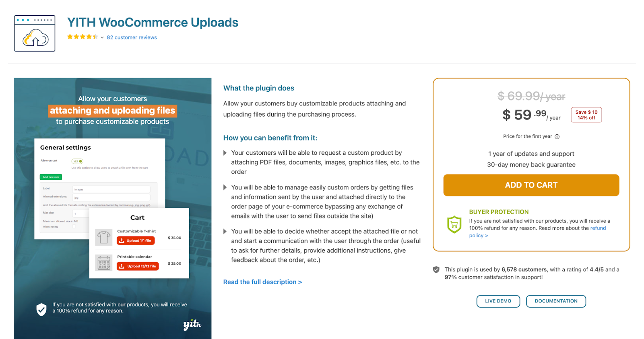Viewport: 644px width, 339px height.
Task: Open the LIVE DEMO page
Action: click(x=498, y=301)
